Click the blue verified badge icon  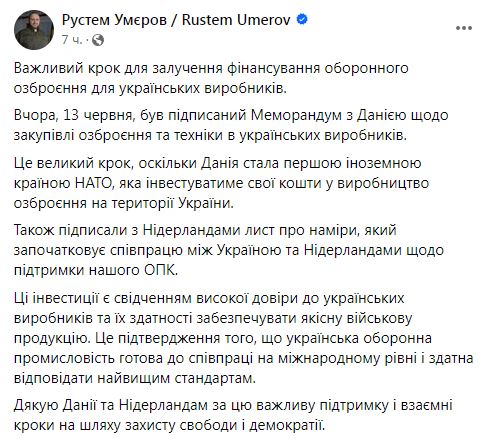pyautogui.click(x=302, y=19)
